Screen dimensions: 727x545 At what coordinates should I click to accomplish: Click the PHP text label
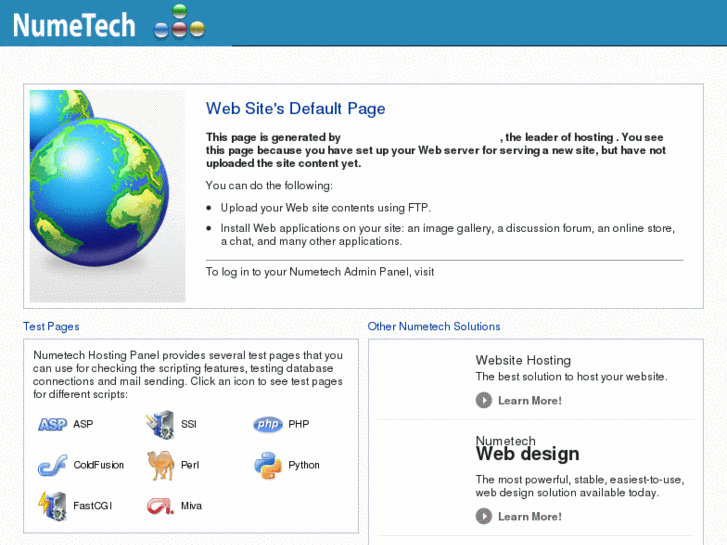pos(299,424)
